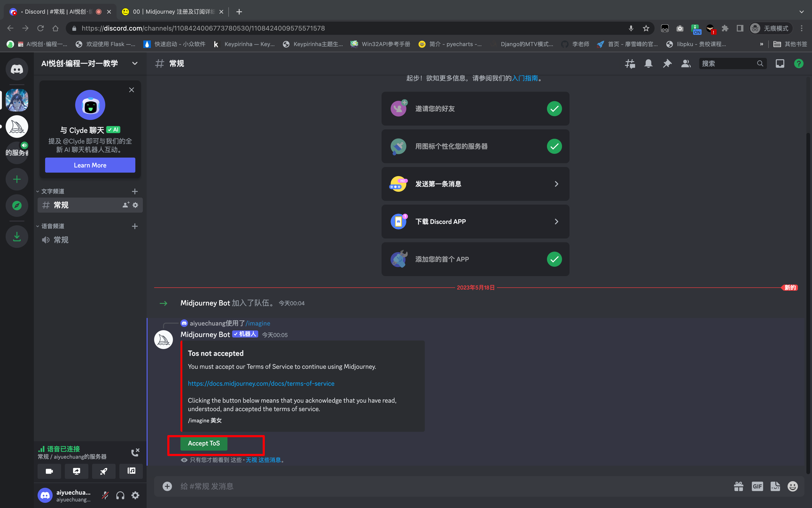Open 入门指南 link
The image size is (812, 508).
tap(525, 78)
